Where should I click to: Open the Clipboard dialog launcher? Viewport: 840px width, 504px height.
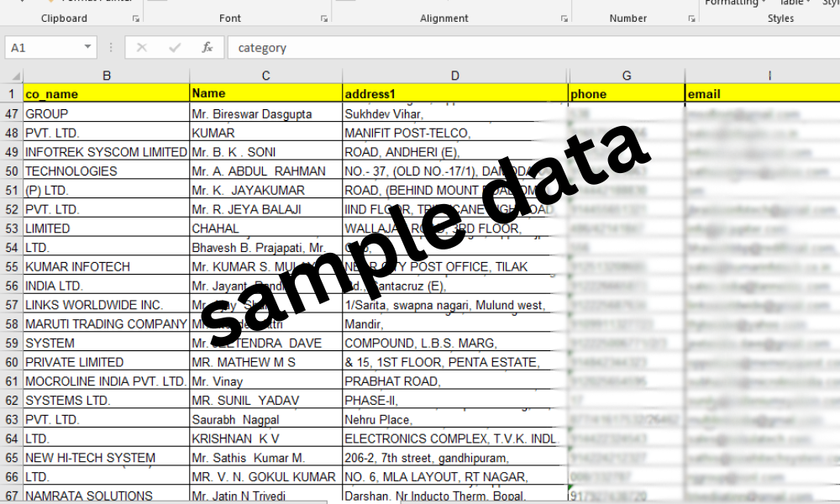coord(135,18)
